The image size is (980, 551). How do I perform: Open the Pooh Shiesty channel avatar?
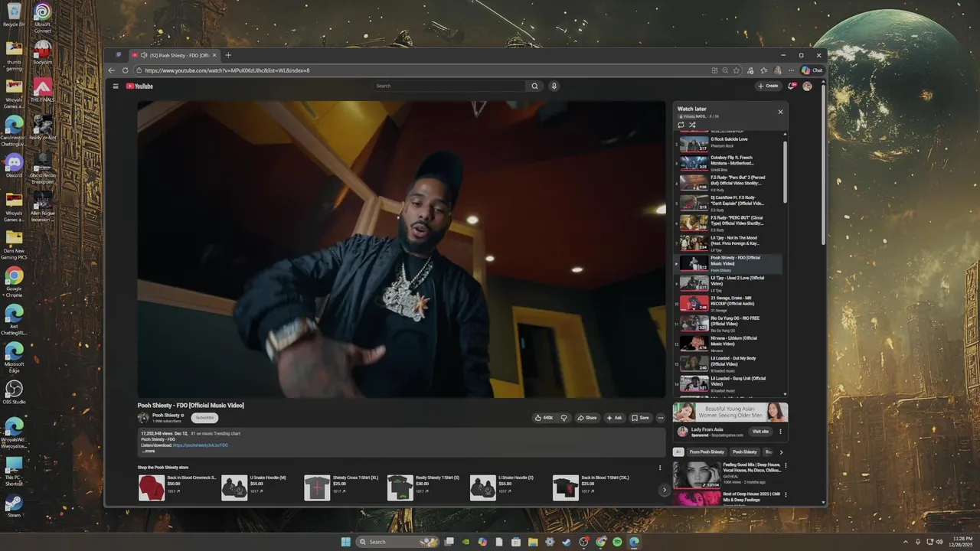click(143, 418)
